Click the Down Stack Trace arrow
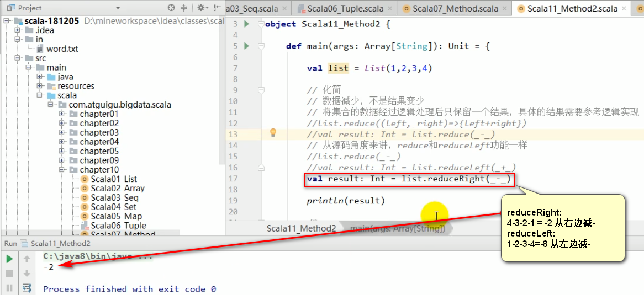This screenshot has width=644, height=295. click(27, 273)
